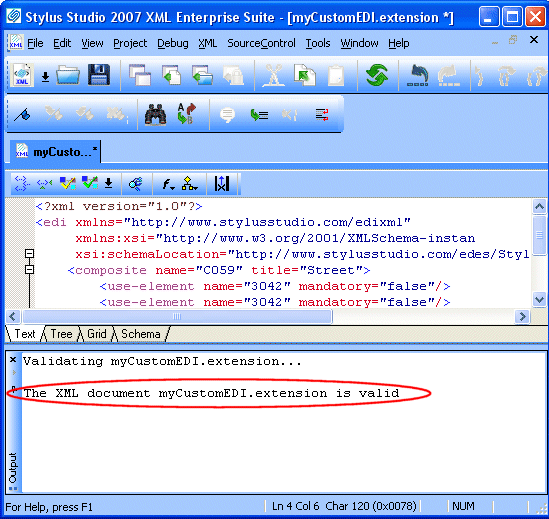Open Replace with the A-to-B icon
The height and width of the screenshot is (519, 549).
pyautogui.click(x=186, y=114)
